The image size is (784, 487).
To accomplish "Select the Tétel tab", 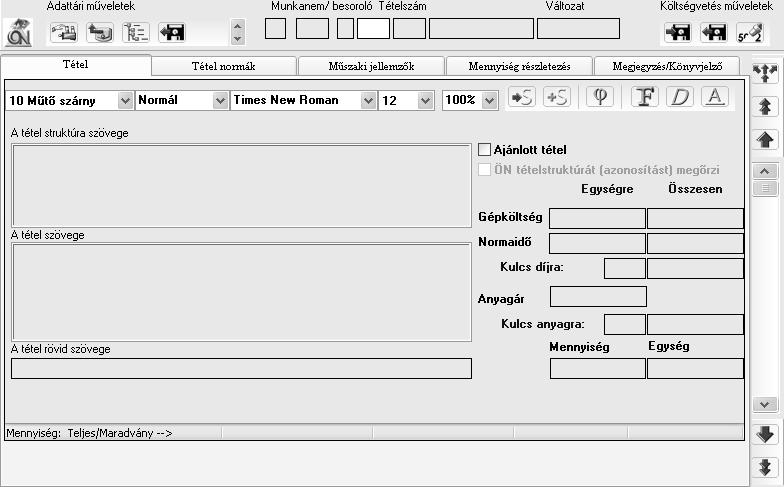I will pos(76,64).
